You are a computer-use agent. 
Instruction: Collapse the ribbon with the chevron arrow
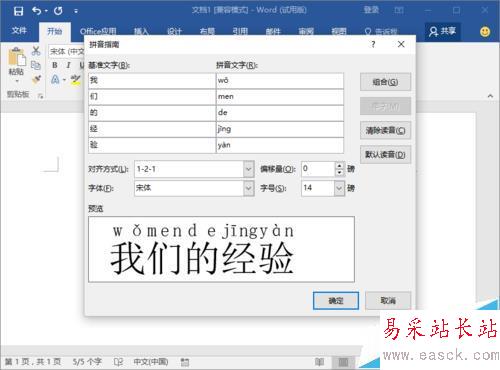coord(490,96)
